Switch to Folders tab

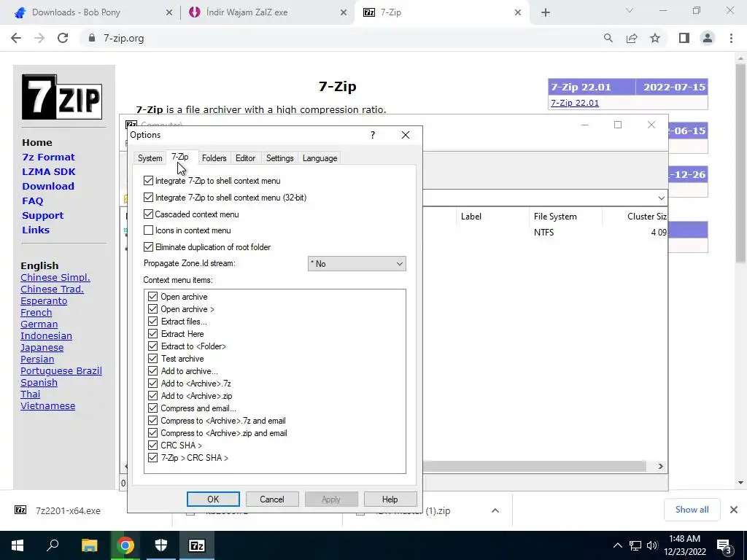(x=214, y=158)
